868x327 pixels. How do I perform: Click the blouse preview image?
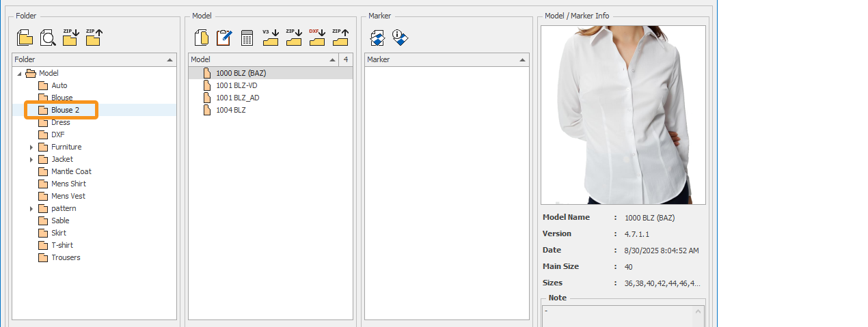tap(623, 115)
